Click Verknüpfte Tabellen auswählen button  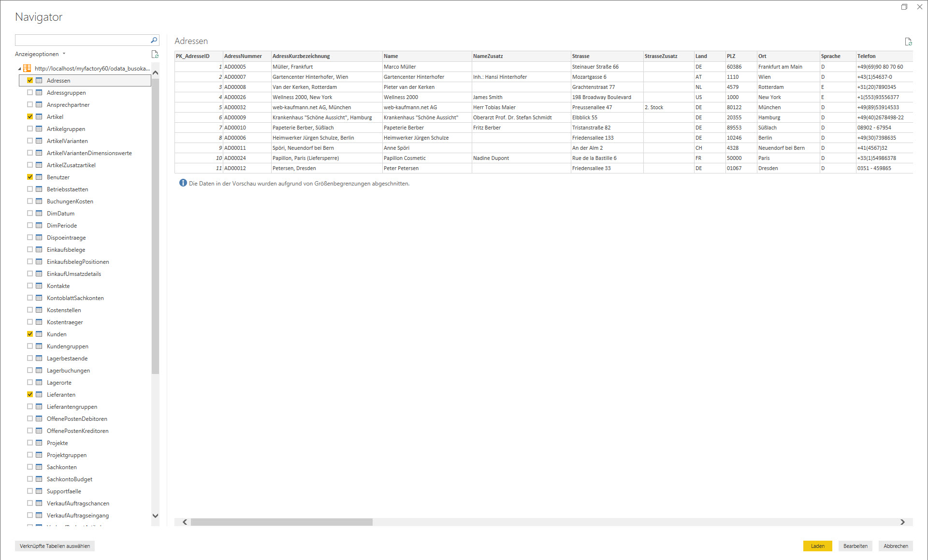(x=55, y=546)
